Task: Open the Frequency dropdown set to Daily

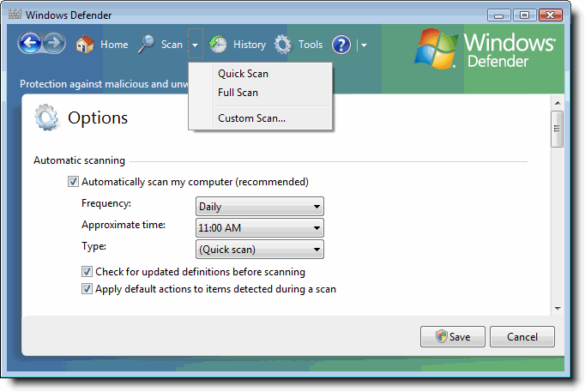Action: [x=259, y=206]
